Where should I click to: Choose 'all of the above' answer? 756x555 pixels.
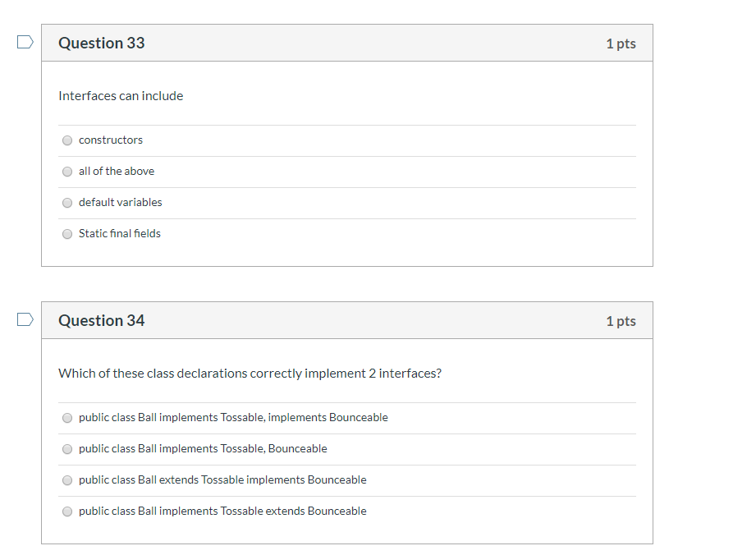(x=67, y=172)
